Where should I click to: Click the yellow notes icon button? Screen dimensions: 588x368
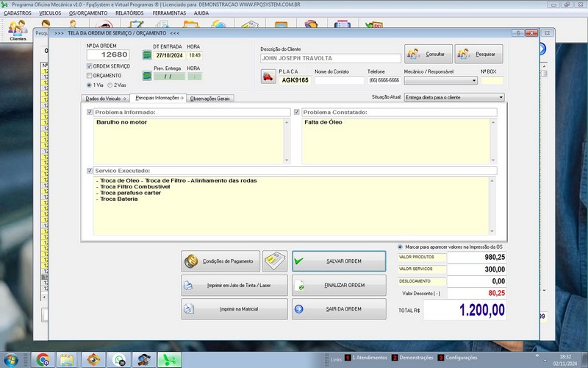point(275,261)
